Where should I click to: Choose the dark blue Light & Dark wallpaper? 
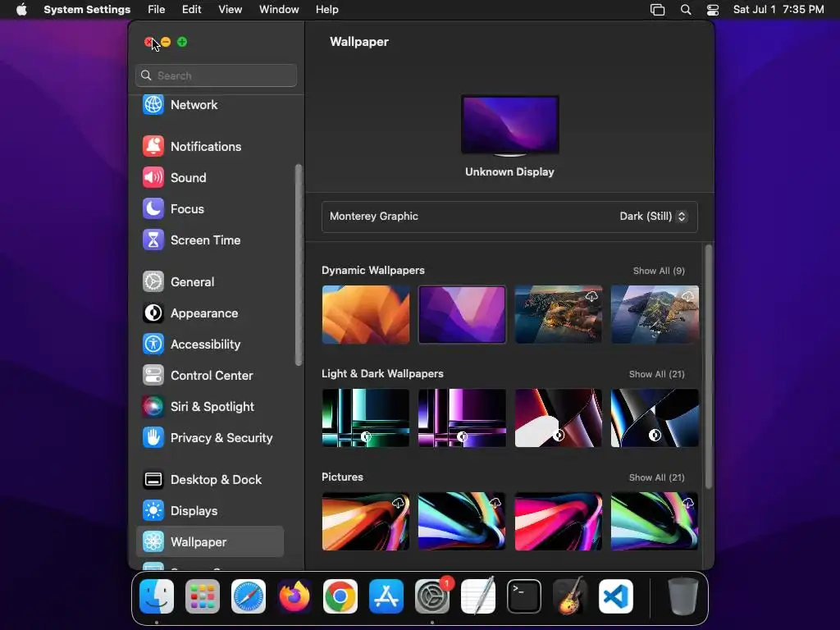click(x=655, y=418)
